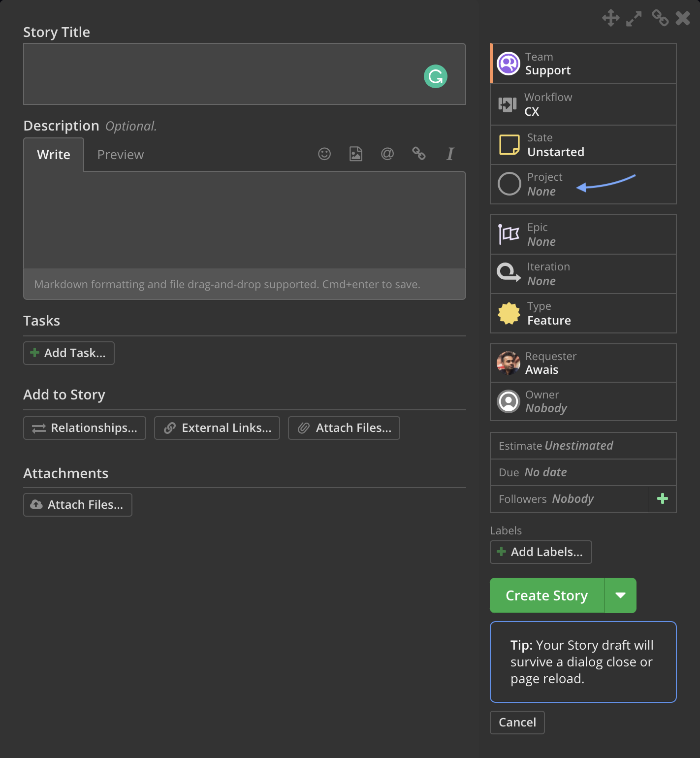Click the @ mention icon

point(387,154)
